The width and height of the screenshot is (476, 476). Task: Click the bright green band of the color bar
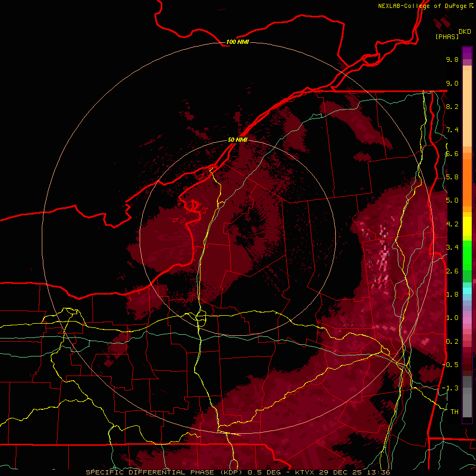pyautogui.click(x=467, y=255)
